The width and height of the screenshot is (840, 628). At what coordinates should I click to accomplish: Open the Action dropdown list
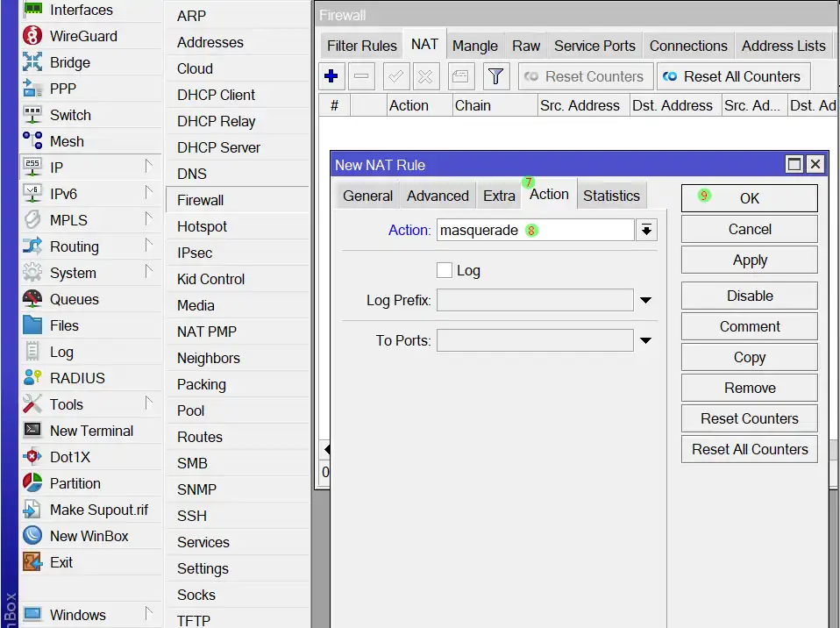tap(646, 230)
